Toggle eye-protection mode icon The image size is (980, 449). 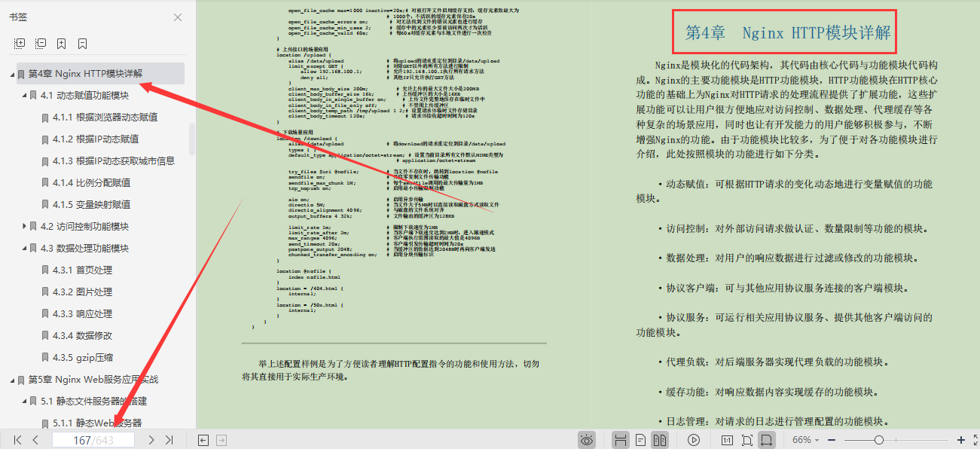588,440
